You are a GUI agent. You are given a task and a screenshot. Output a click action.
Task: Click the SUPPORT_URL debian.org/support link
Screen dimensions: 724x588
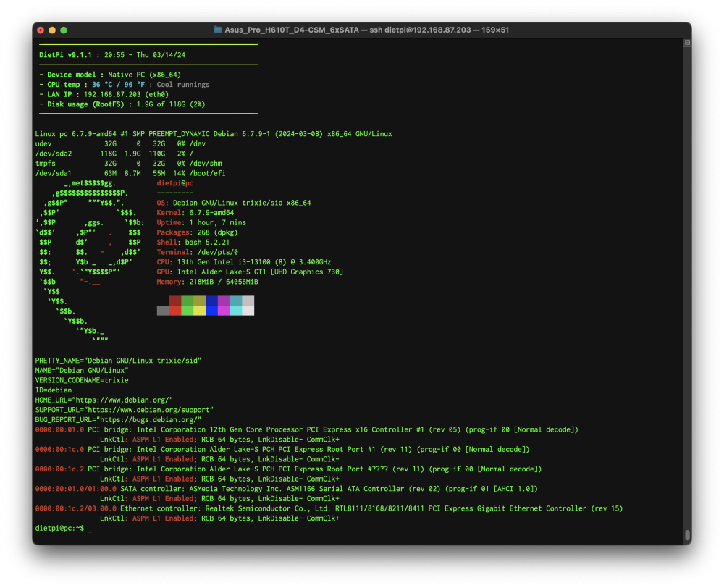151,410
